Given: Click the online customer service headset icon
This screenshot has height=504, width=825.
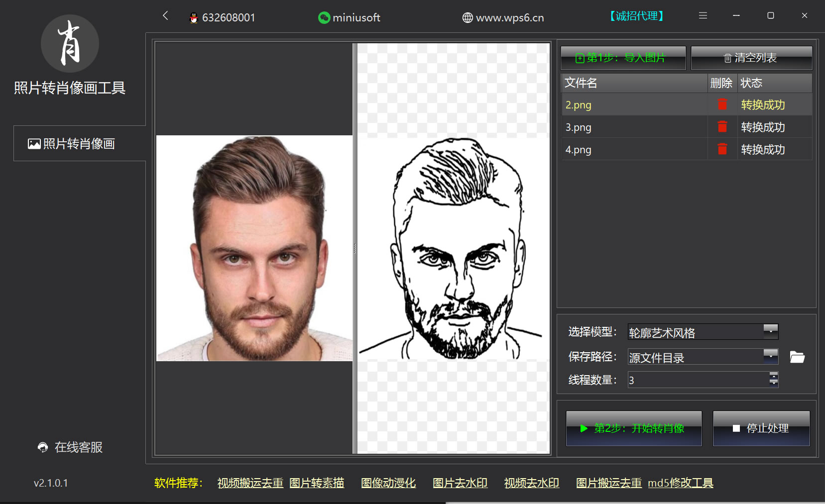Looking at the screenshot, I should click(43, 447).
